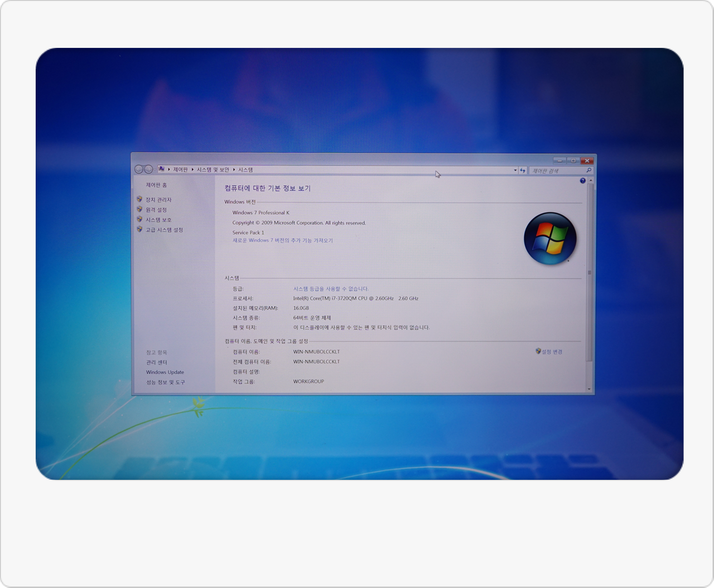
Task: Click the Service Pack 1 text
Action: click(x=248, y=232)
